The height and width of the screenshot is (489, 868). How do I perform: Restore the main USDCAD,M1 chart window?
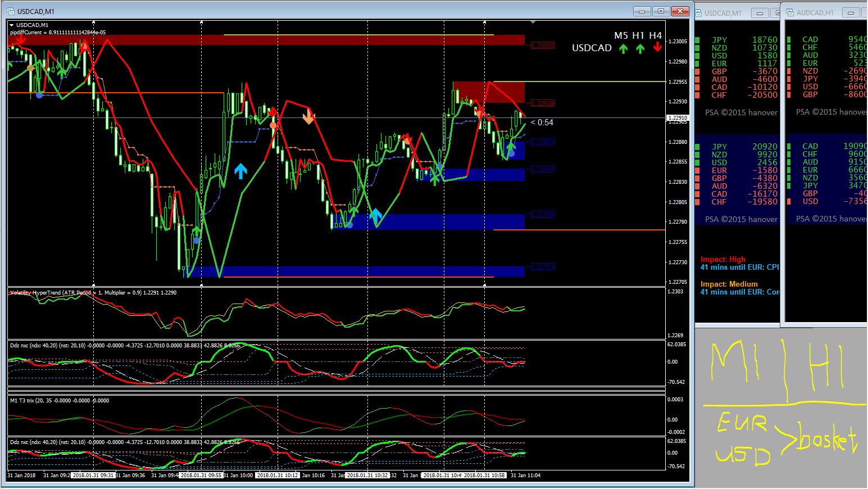coord(661,11)
